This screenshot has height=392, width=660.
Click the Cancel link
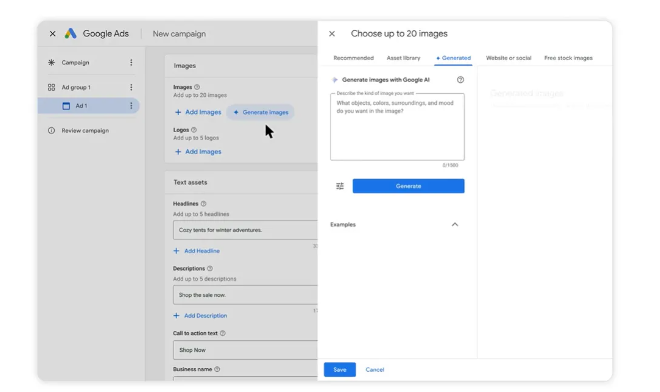click(375, 370)
